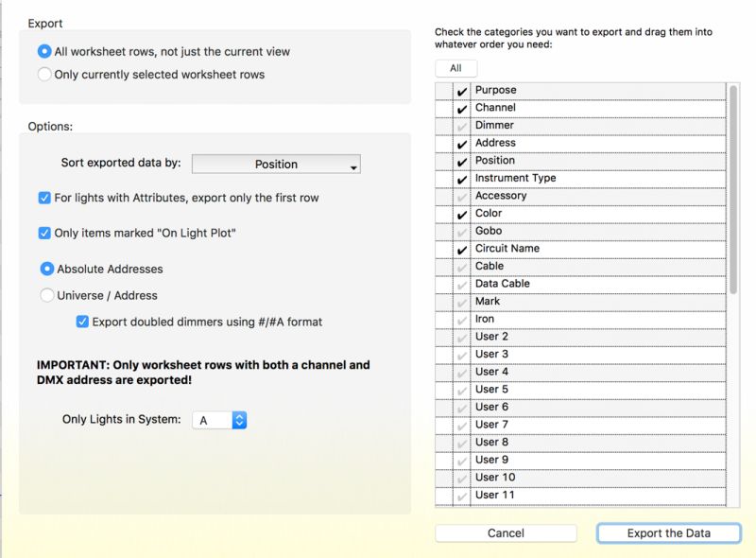This screenshot has height=558, width=756.
Task: Check the Dimmer category
Action: pos(462,126)
